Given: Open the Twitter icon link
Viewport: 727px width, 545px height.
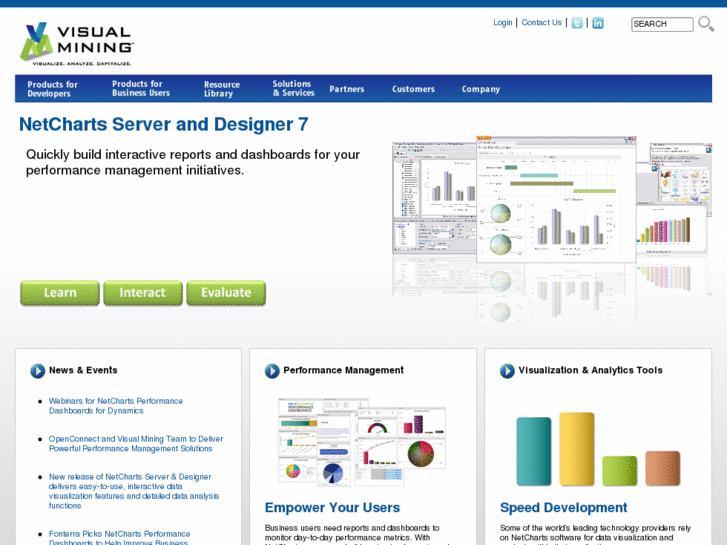Looking at the screenshot, I should 577,23.
